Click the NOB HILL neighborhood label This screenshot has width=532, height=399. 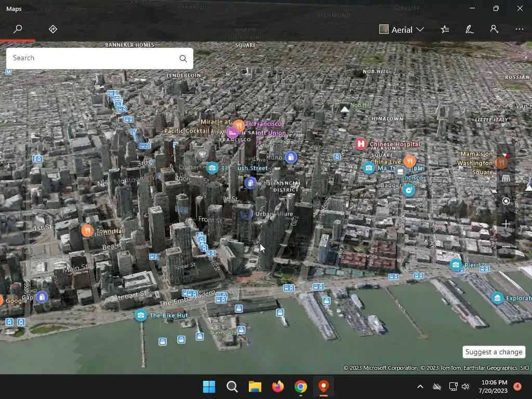tap(376, 71)
